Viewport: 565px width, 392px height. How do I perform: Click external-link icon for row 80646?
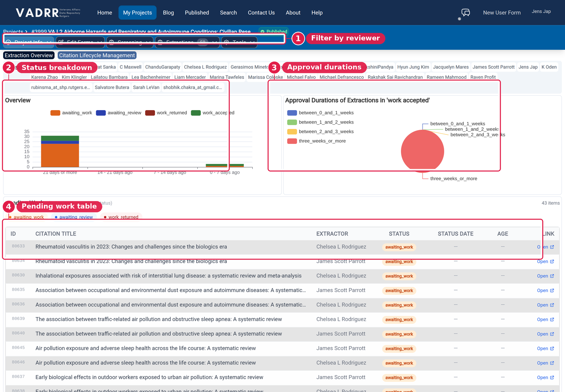point(552,363)
